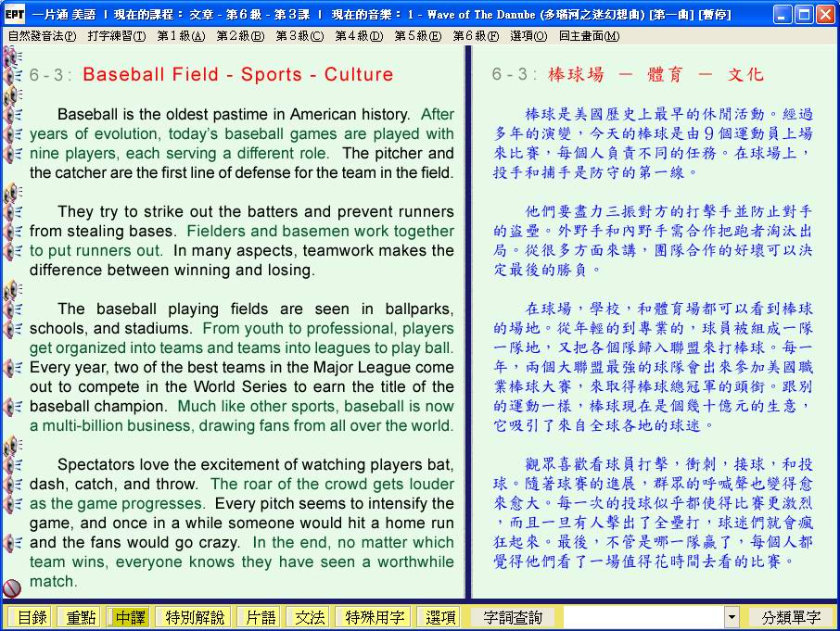
Task: Open the 選項 menu in menu bar
Action: pos(528,36)
